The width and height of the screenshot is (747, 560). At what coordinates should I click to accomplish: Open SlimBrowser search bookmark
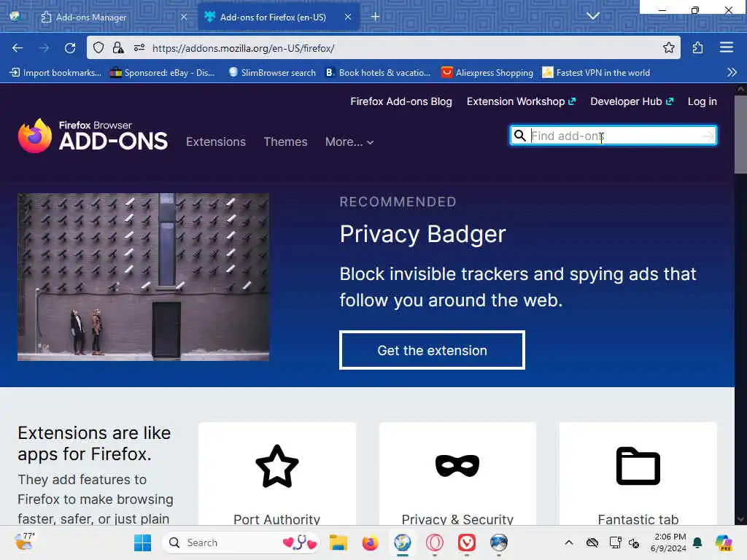272,72
